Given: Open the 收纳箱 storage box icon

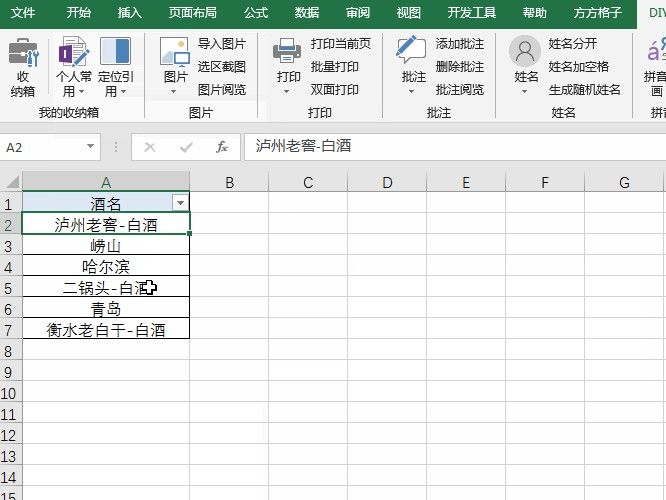Looking at the screenshot, I should click(x=23, y=52).
